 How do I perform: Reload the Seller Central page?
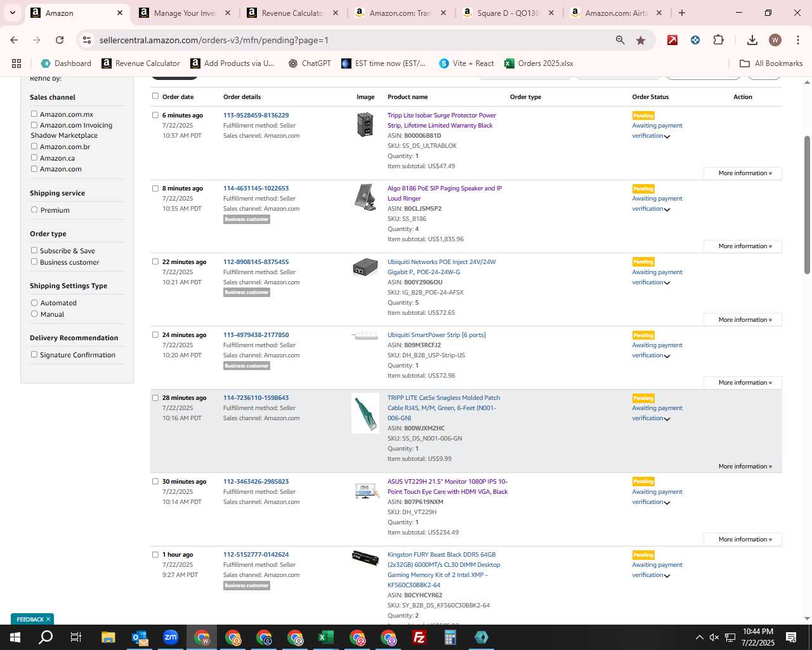point(60,40)
